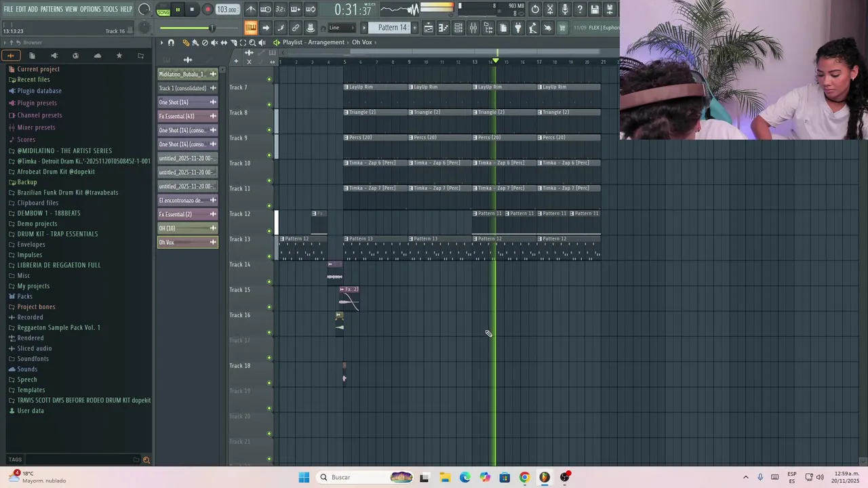Toggle the metronome icon

pyautogui.click(x=251, y=9)
